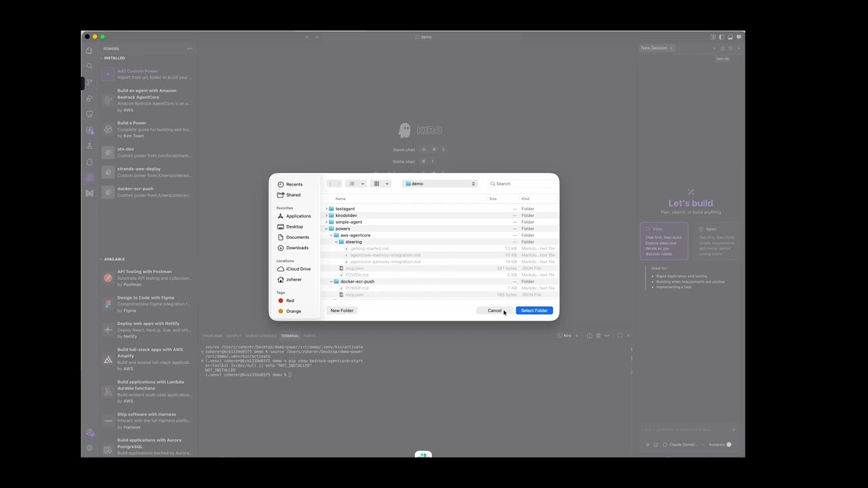
Task: Collapse the aws-agentcore folder
Action: pos(332,235)
